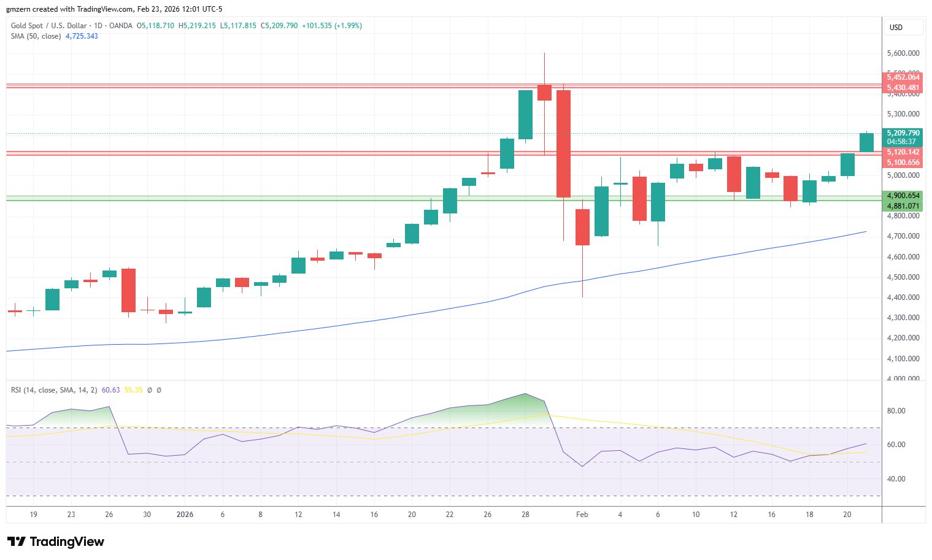Image resolution: width=932 pixels, height=560 pixels.
Task: Click the 5,120.142 red price tag
Action: coord(903,152)
